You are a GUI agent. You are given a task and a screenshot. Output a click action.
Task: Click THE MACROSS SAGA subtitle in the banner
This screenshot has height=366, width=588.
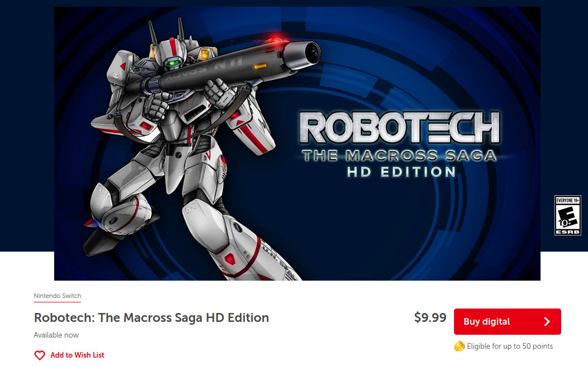pos(399,156)
